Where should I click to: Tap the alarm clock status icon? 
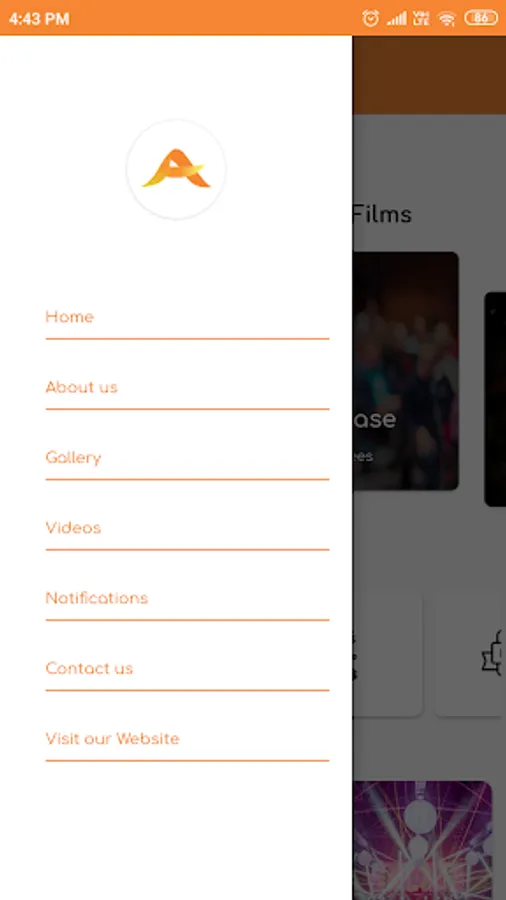tap(371, 18)
